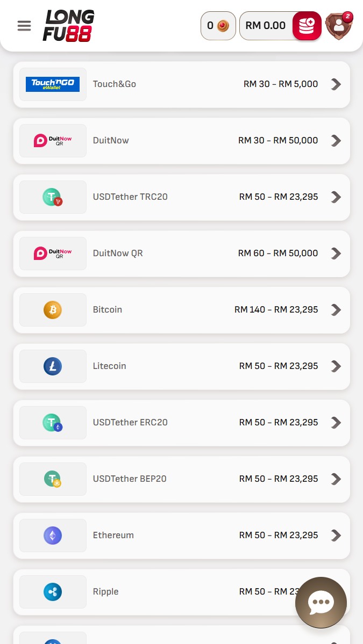
Task: Expand the USDTether ERC20 row chevron
Action: 336,423
